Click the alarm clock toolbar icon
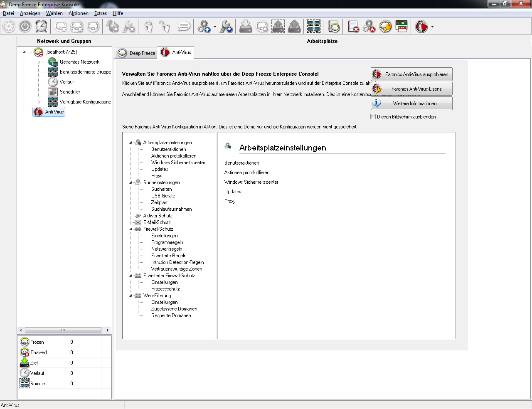The image size is (532, 409). pyautogui.click(x=41, y=27)
